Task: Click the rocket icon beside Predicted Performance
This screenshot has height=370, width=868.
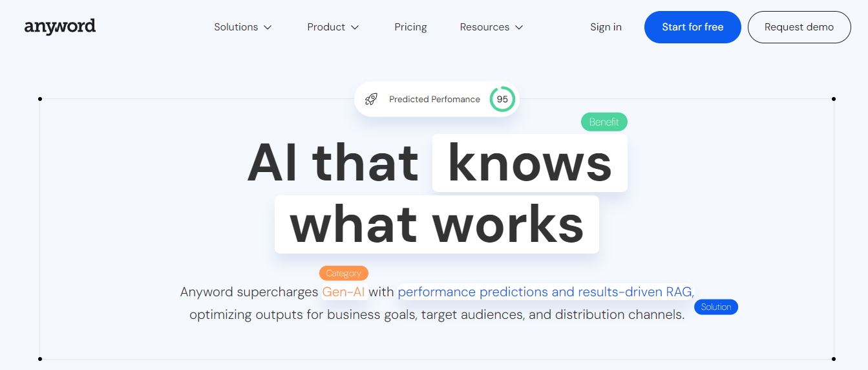Action: pyautogui.click(x=371, y=99)
